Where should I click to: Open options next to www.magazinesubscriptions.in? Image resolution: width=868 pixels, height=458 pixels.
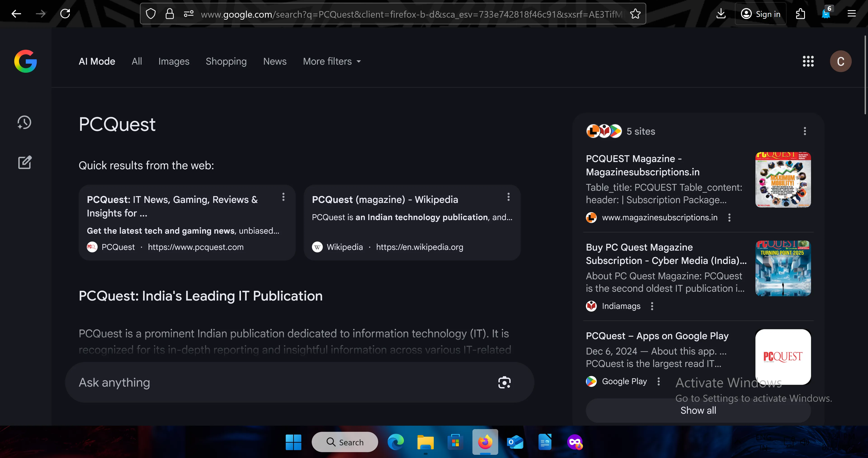(x=729, y=218)
